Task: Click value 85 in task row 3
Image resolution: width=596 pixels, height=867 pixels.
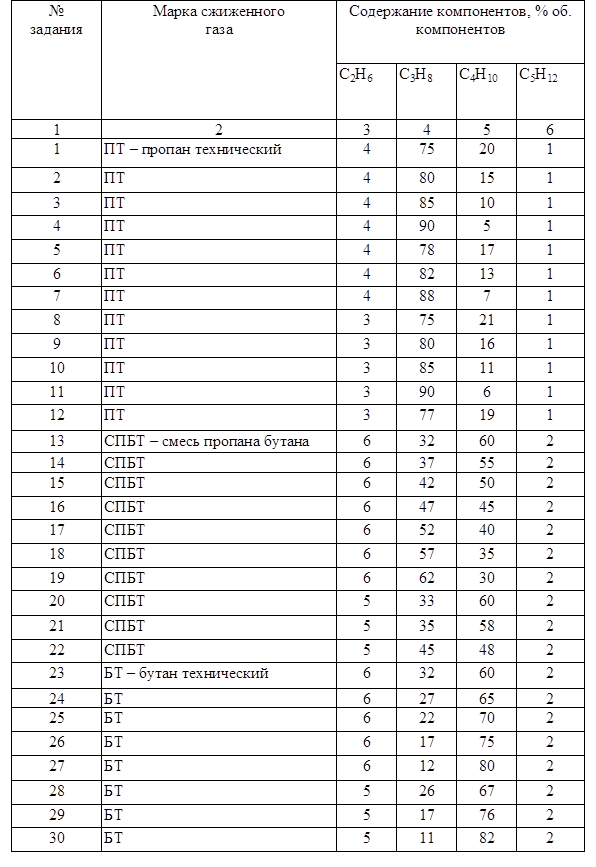Action: point(426,203)
